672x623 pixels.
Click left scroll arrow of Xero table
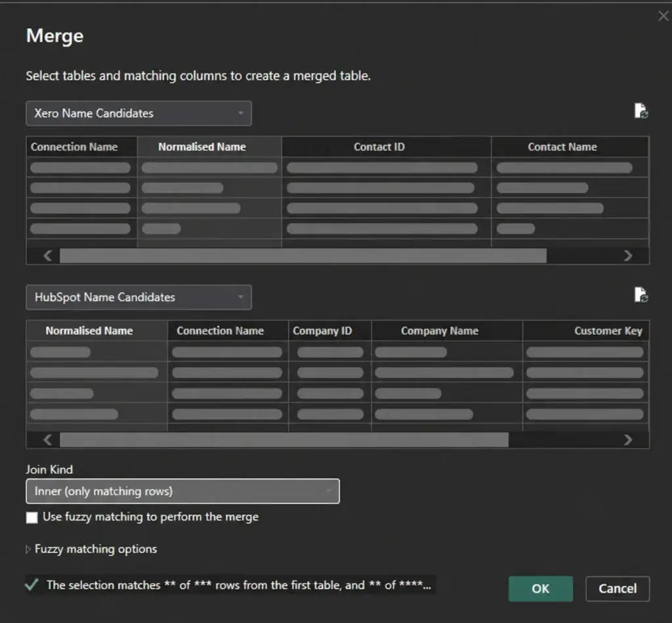[47, 256]
